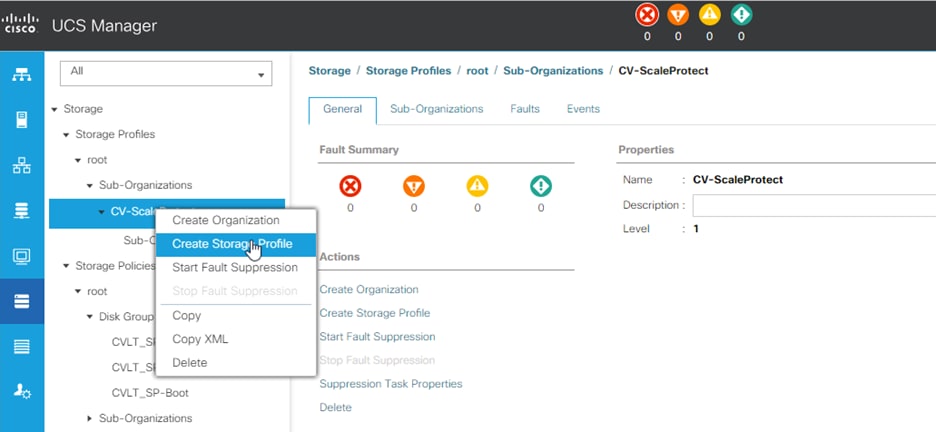
Task: Open the SAN navigation icon in sidebar
Action: 21,211
